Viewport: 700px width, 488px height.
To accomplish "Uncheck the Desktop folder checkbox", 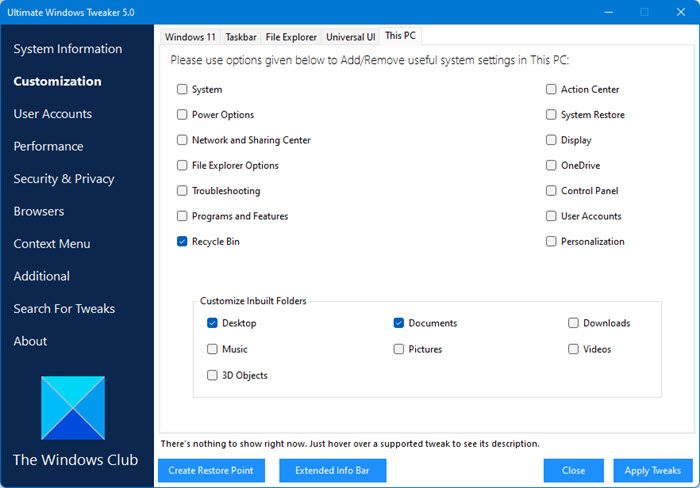I will pos(212,323).
